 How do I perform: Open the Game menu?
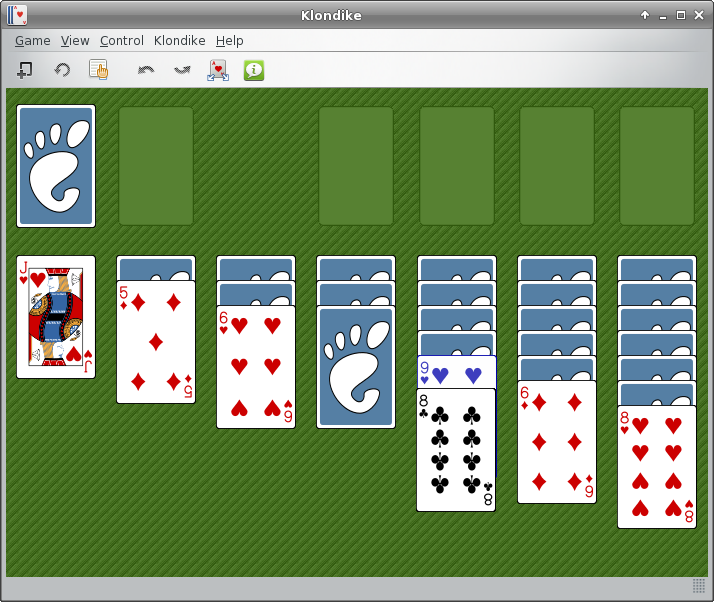[x=33, y=41]
